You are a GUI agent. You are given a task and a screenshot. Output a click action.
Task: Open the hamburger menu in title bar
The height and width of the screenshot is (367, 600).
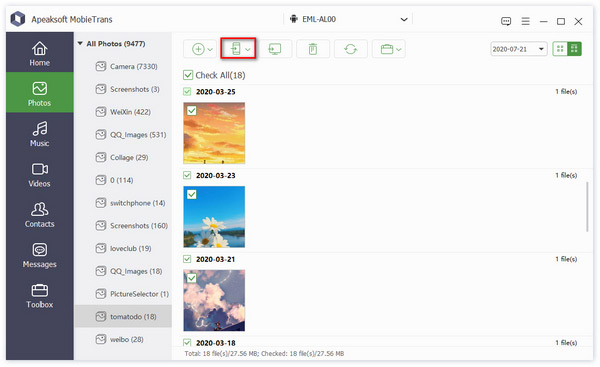[x=525, y=21]
